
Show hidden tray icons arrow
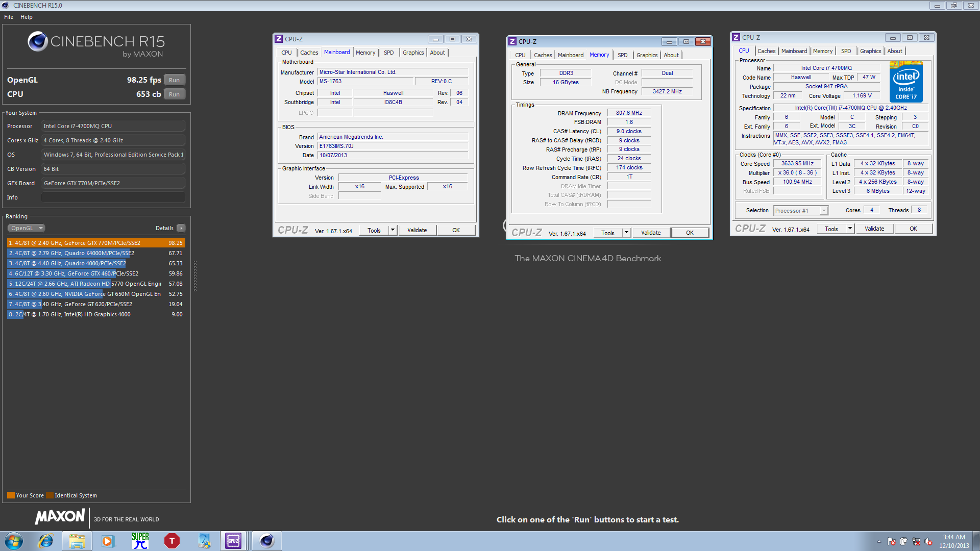click(x=879, y=542)
